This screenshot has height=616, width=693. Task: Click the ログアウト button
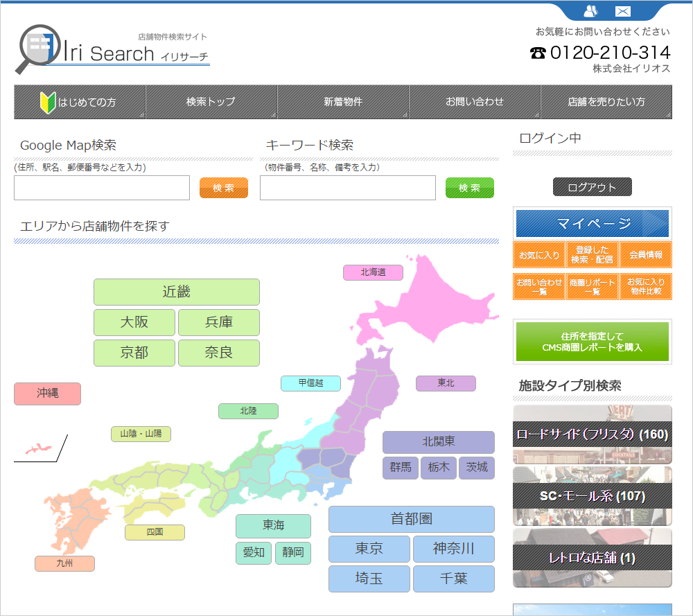pos(593,187)
